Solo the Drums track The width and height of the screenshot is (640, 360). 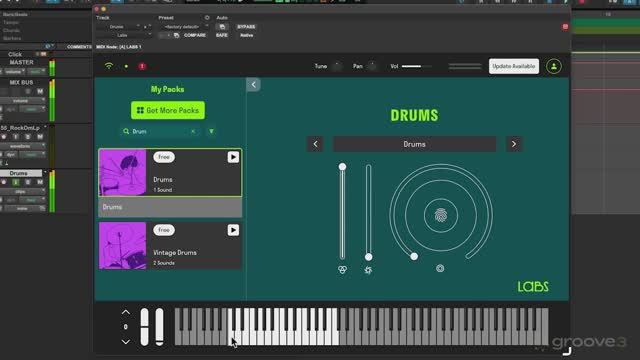click(28, 182)
